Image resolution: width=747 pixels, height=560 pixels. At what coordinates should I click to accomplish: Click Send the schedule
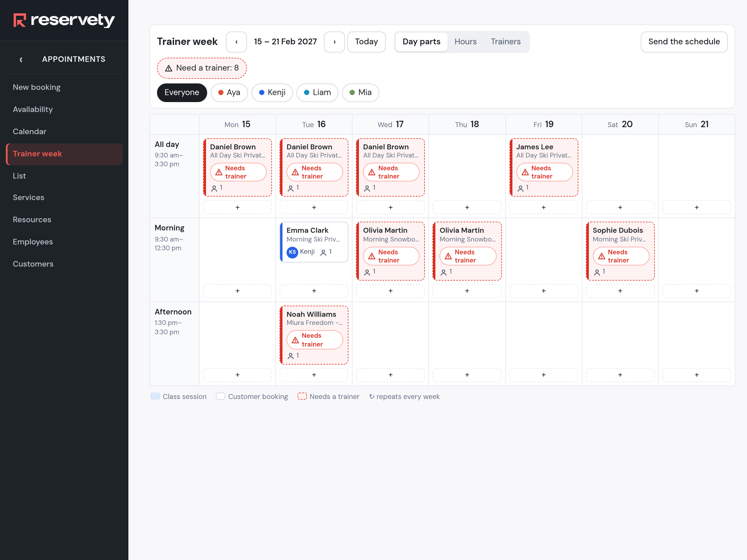click(x=684, y=42)
